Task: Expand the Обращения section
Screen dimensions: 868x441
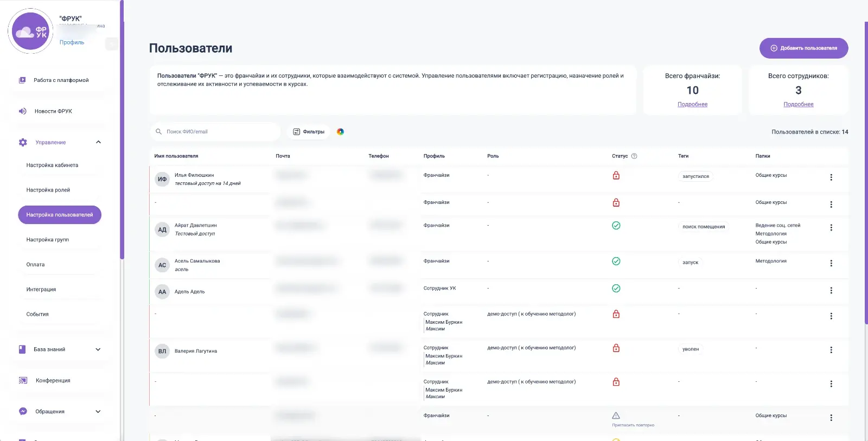Action: (98, 411)
